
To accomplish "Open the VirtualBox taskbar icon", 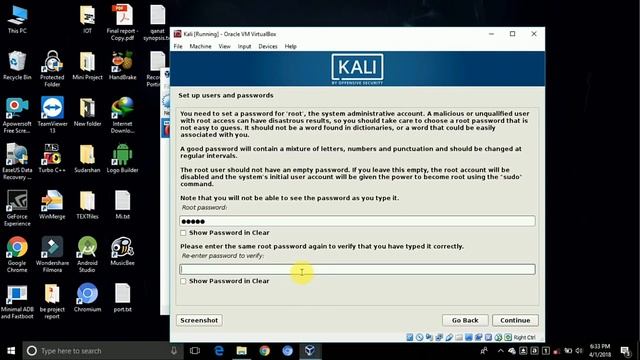I will [310, 351].
